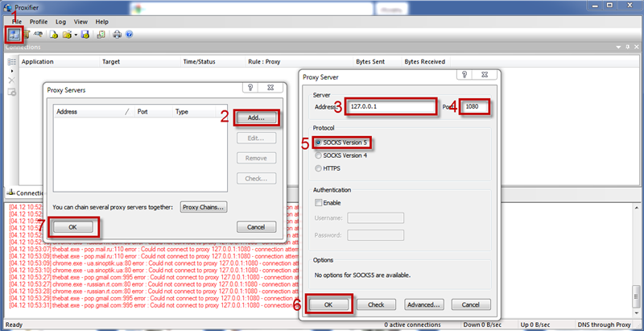Click help question mark in Proxy Servers dialog
The width and height of the screenshot is (644, 331).
[250, 88]
